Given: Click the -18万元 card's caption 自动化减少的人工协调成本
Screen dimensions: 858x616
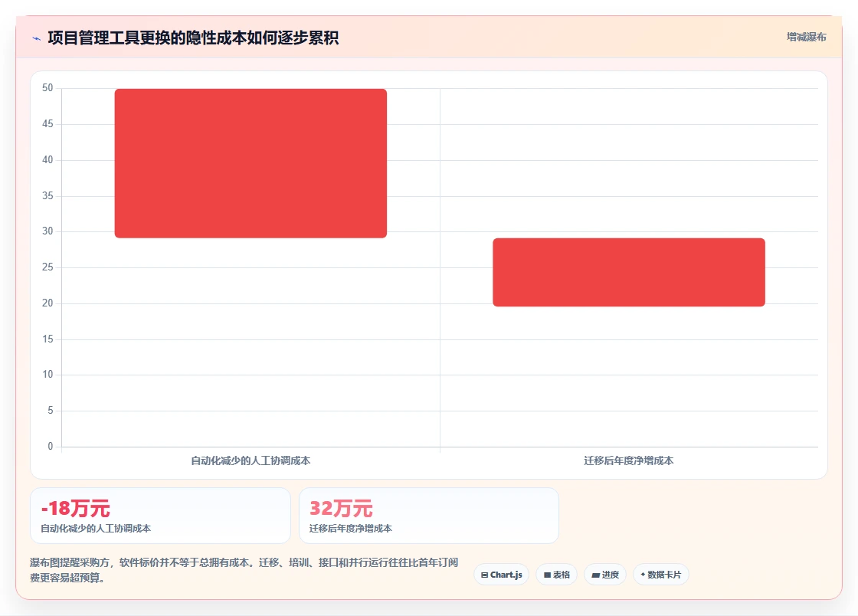Looking at the screenshot, I should (x=96, y=529).
